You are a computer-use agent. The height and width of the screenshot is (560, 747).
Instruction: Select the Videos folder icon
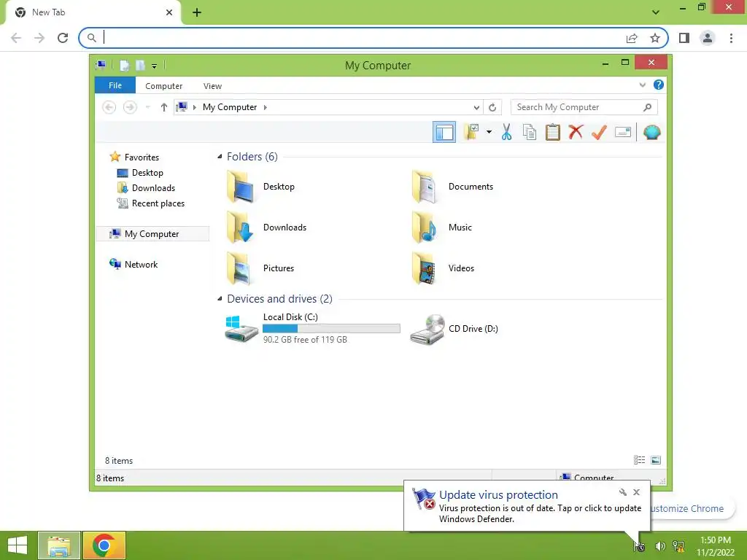pyautogui.click(x=425, y=268)
